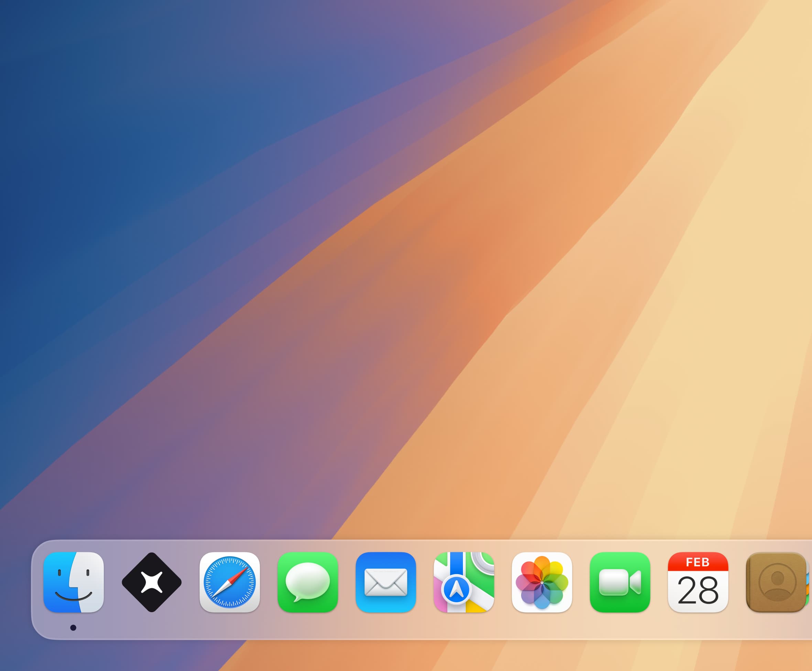812x671 pixels.
Task: Launch the Mail app
Action: [386, 582]
